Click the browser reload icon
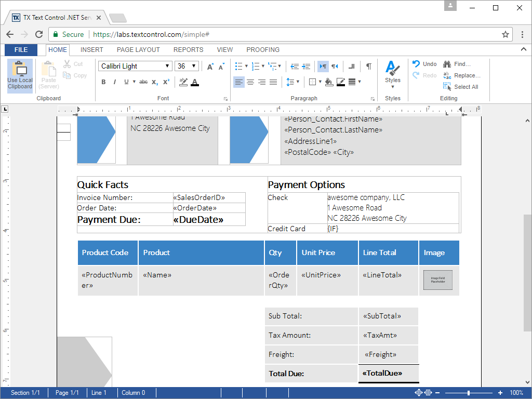Viewport: 532px width, 399px height. [39, 34]
